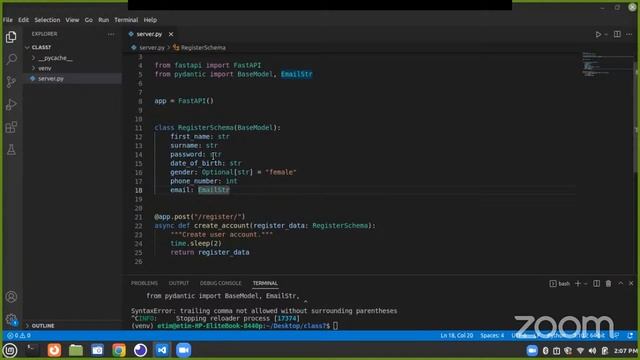Open the Accounts icon in activity bar
Image resolution: width=640 pixels, height=360 pixels.
11,297
